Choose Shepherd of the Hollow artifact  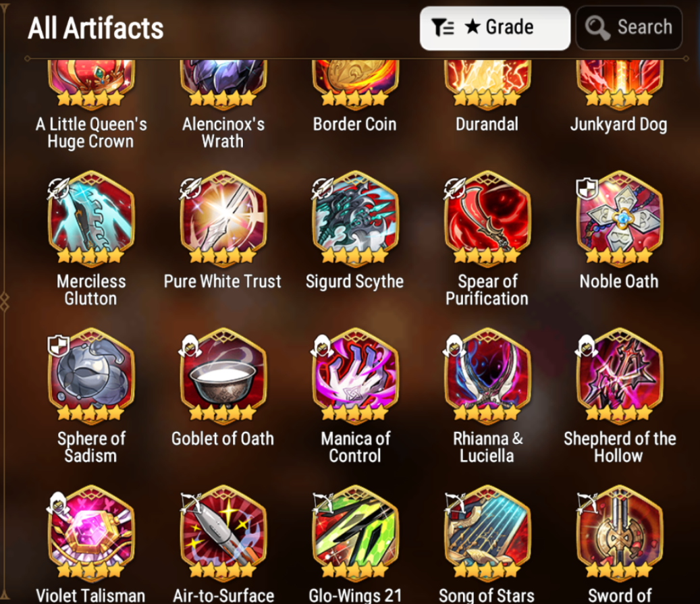[619, 375]
